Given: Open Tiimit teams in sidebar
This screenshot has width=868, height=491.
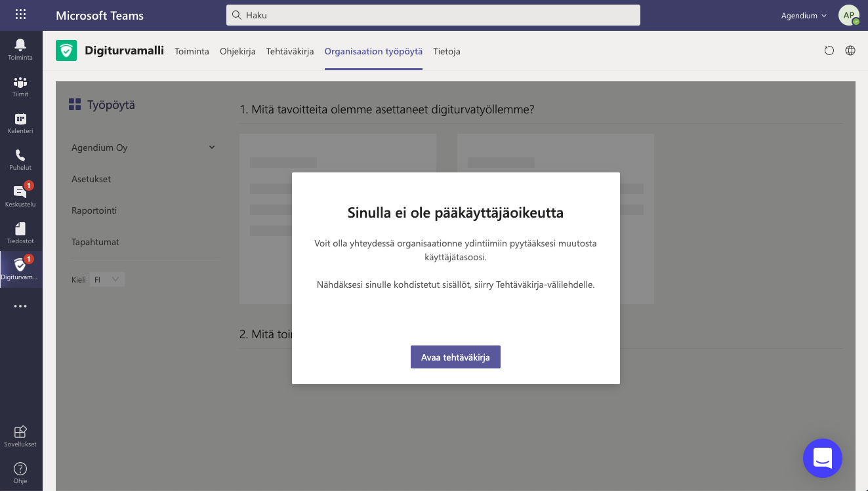Looking at the screenshot, I should coord(21,86).
